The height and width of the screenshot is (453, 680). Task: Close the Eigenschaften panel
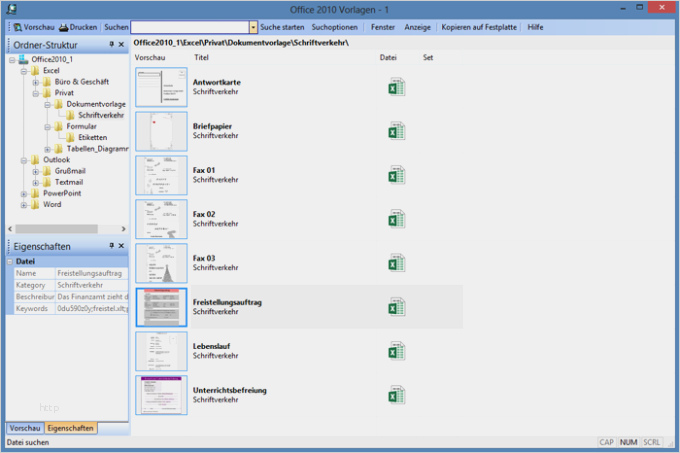[121, 245]
